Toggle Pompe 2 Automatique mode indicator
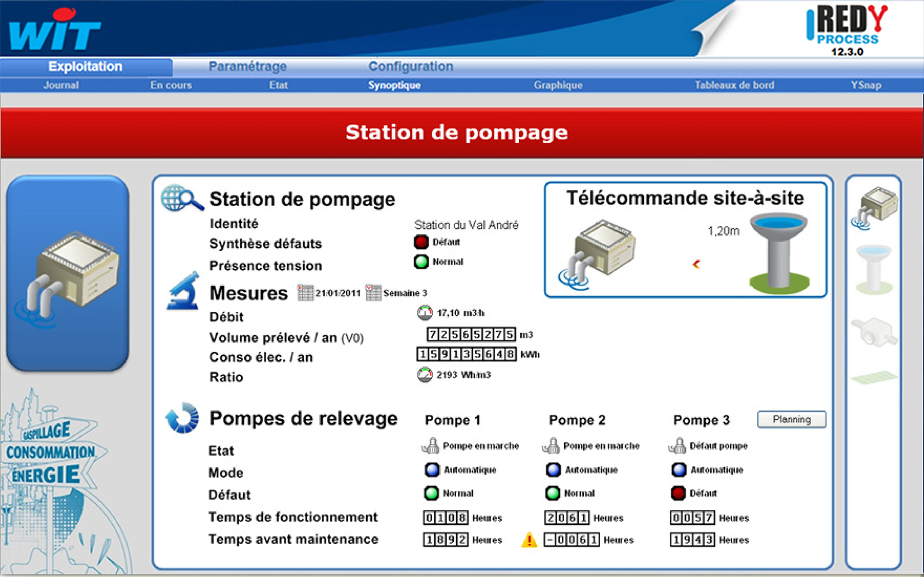This screenshot has width=924, height=577. (x=553, y=470)
